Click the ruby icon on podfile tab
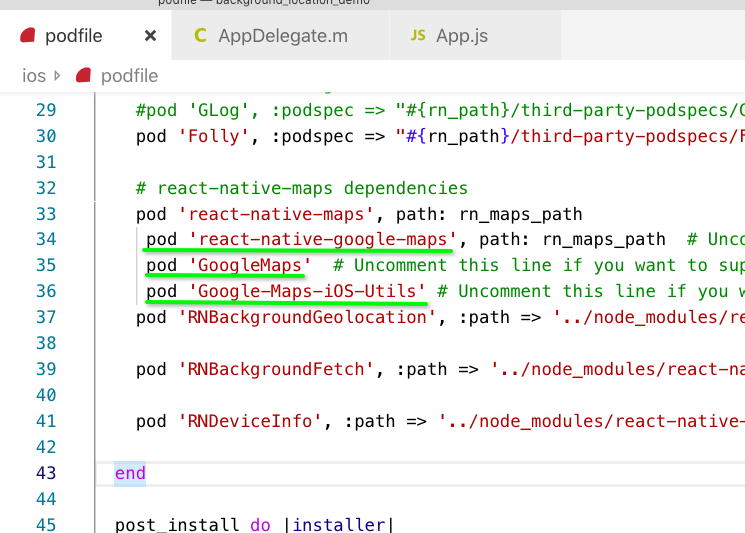This screenshot has height=533, width=745. pos(28,36)
